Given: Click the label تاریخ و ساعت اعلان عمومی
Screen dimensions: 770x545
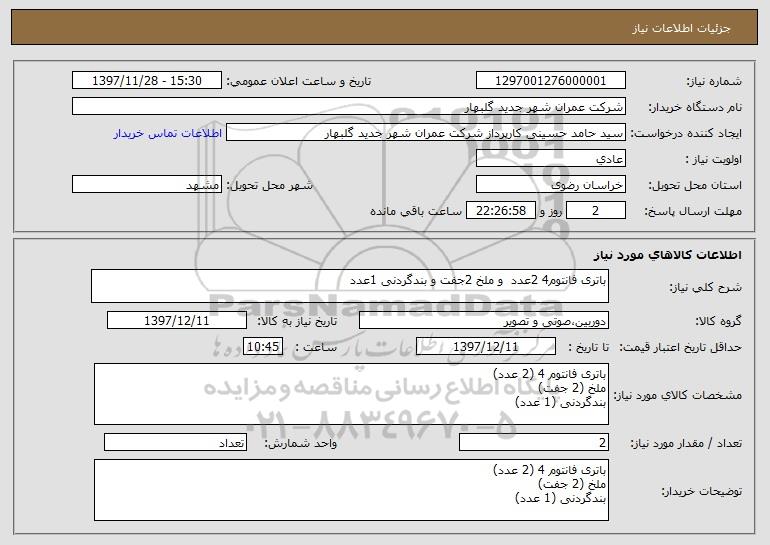Looking at the screenshot, I should pos(299,82).
